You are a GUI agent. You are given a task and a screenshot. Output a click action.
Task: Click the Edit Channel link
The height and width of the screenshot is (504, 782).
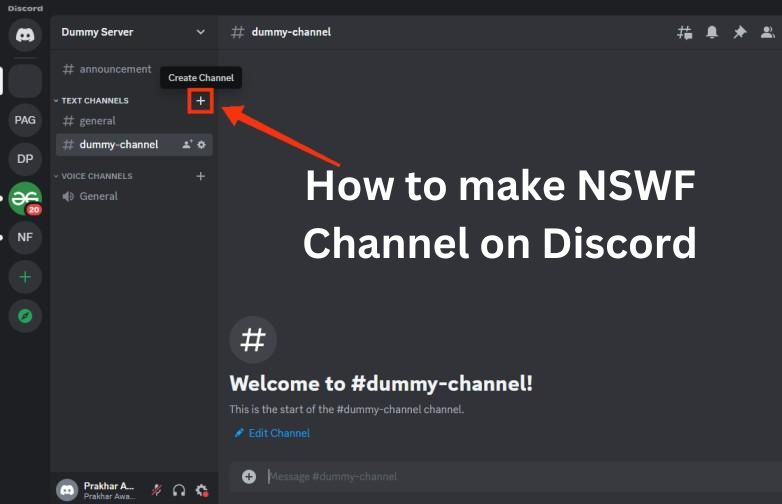[272, 433]
